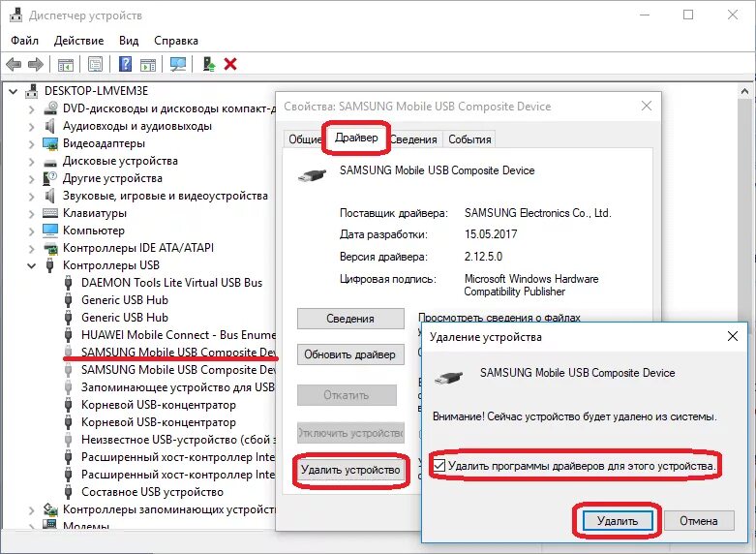
Task: Select Неизвестное USB-устройство row
Action: click(x=178, y=439)
